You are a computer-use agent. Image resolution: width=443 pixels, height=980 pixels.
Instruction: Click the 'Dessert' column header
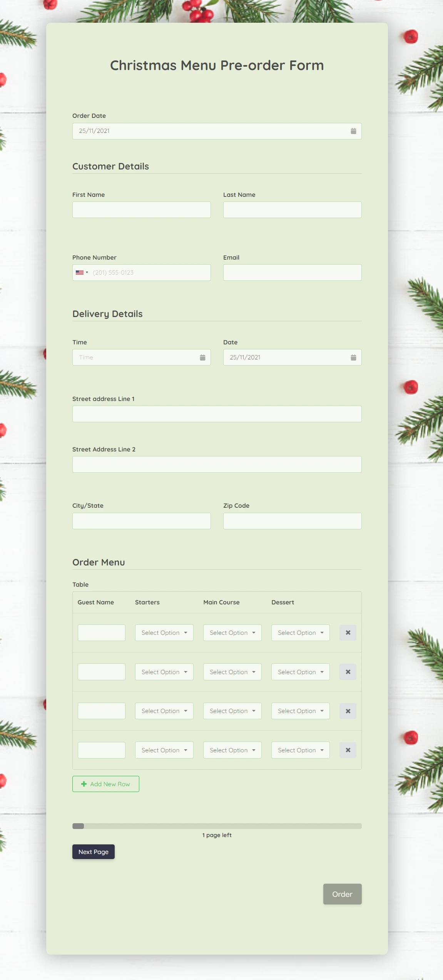coord(283,602)
